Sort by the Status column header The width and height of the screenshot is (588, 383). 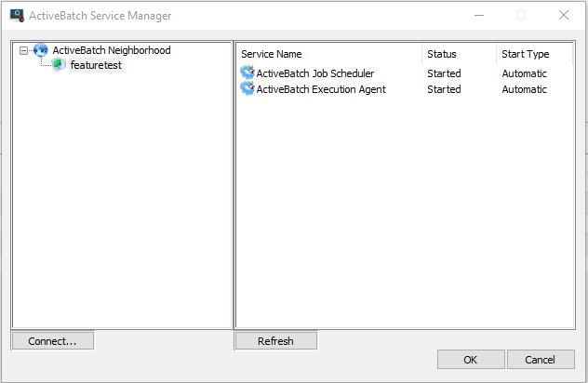(x=458, y=54)
